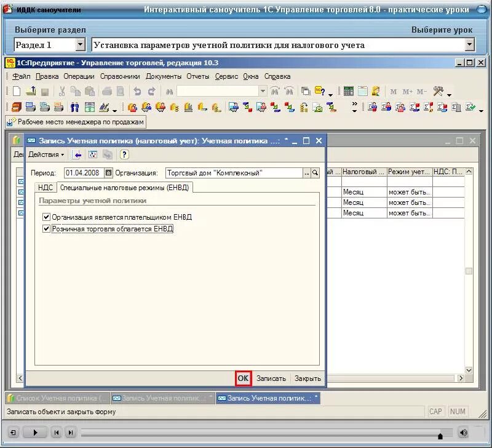
Task: Click the speaker volume icon in player
Action: point(463,433)
